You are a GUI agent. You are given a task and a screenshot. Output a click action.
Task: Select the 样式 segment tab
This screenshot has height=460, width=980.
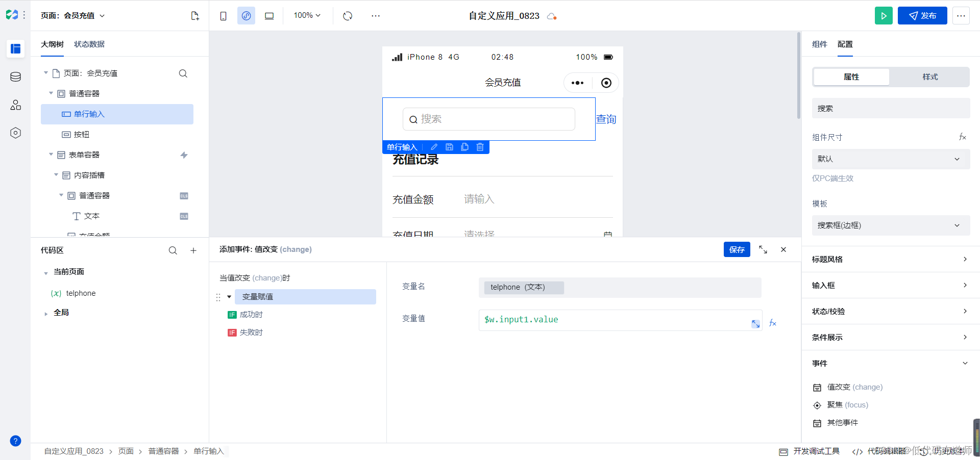930,77
